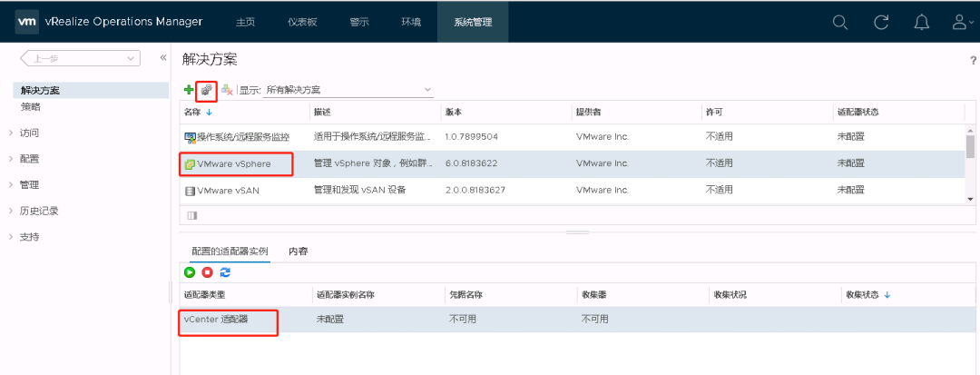
Task: Click the refresh icon in top bar
Action: (881, 22)
